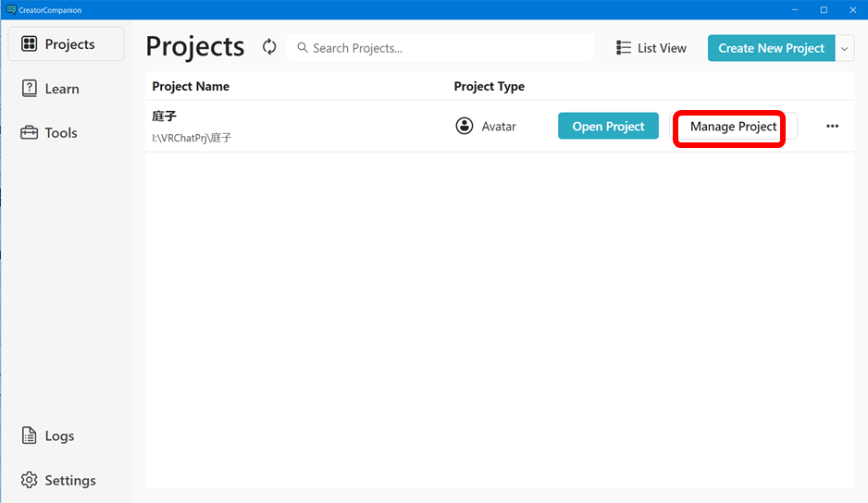
Task: Sort by Project Type column header
Action: coord(489,87)
